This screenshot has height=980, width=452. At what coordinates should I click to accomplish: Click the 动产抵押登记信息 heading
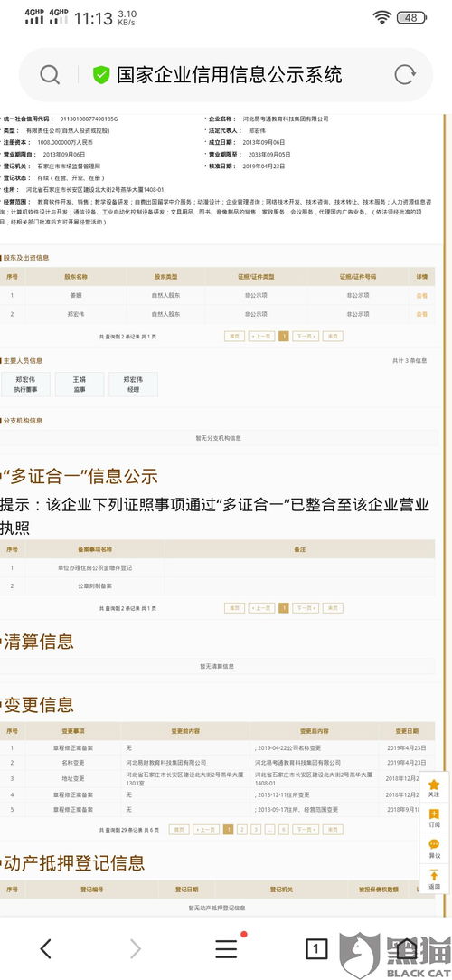pos(73,864)
